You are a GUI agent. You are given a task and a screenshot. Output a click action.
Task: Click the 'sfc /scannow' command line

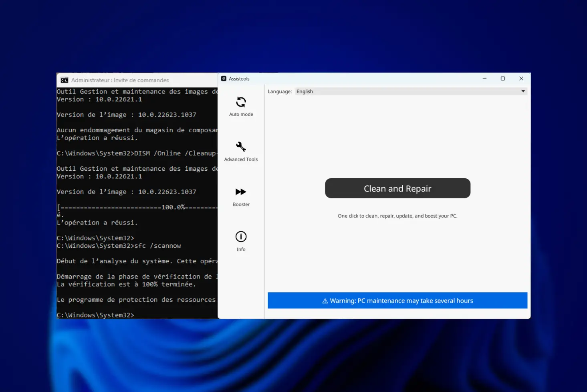119,246
